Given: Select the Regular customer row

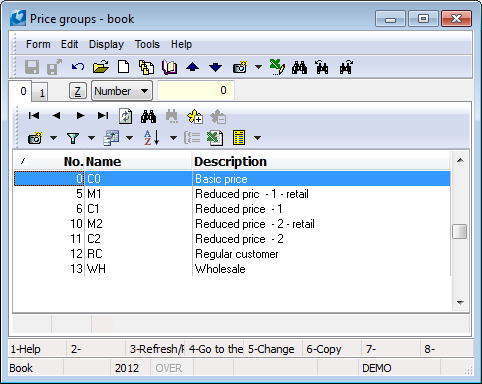Looking at the screenshot, I should coord(232,254).
